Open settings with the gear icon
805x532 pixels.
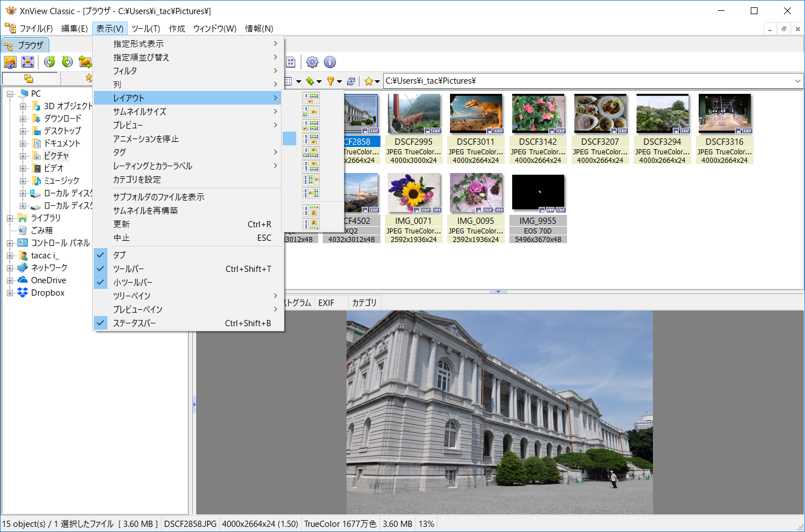pyautogui.click(x=312, y=62)
